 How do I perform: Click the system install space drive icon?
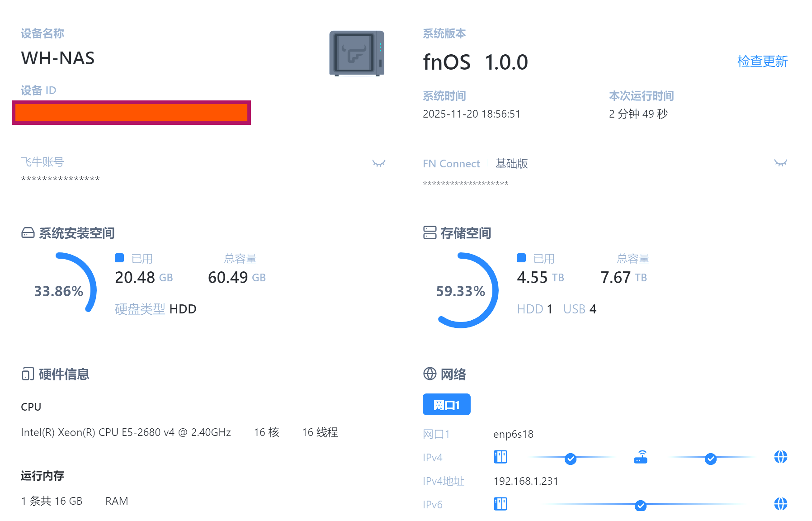pos(28,233)
